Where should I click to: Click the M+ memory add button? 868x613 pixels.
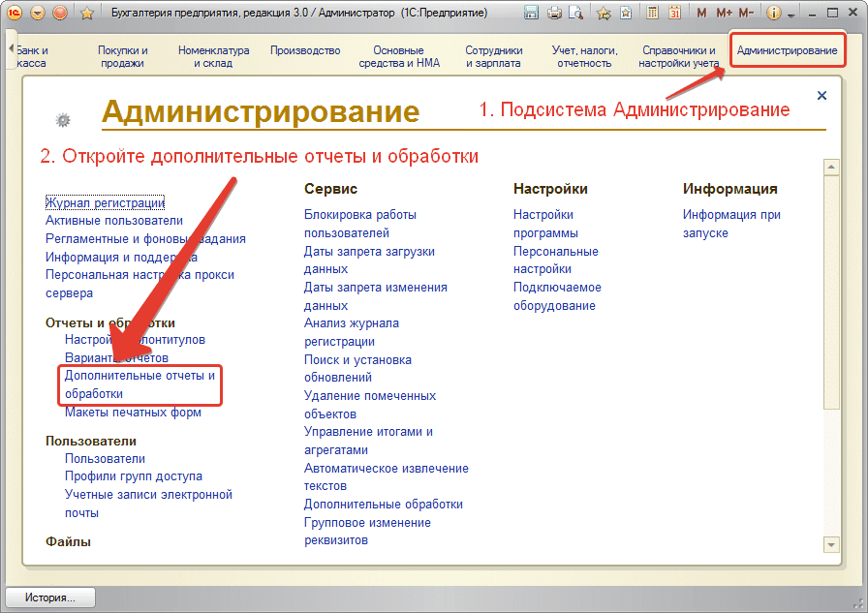[724, 13]
